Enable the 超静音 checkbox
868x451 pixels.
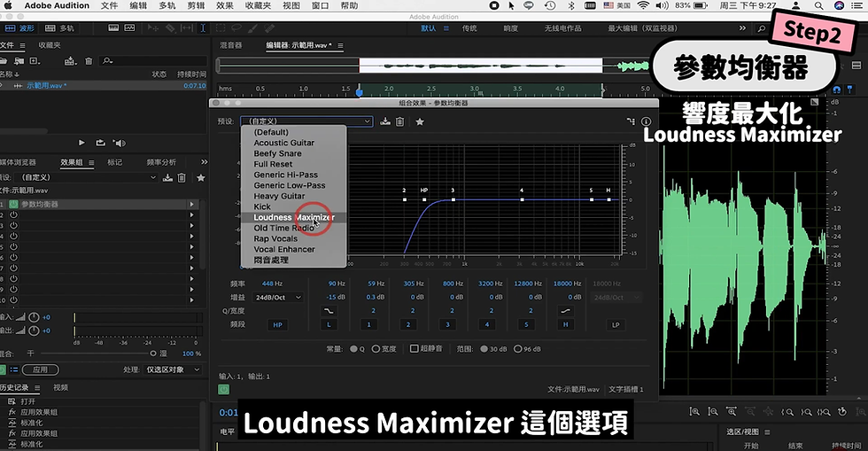click(414, 348)
